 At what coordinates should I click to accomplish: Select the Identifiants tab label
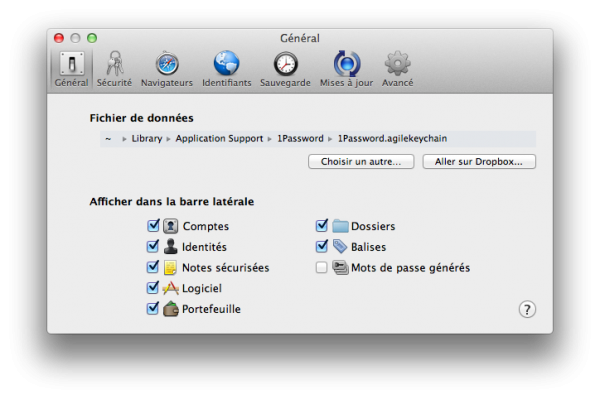click(x=227, y=83)
